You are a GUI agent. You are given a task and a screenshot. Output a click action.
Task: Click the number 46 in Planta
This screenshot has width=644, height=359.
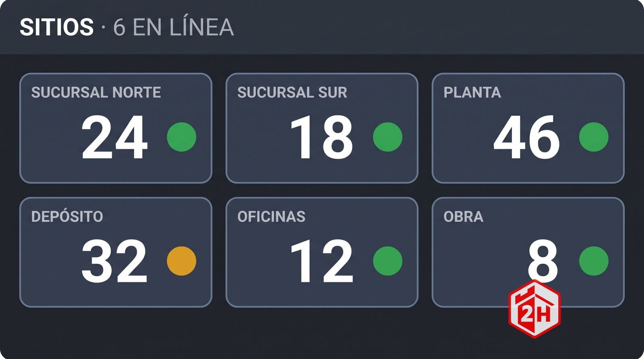coord(527,137)
